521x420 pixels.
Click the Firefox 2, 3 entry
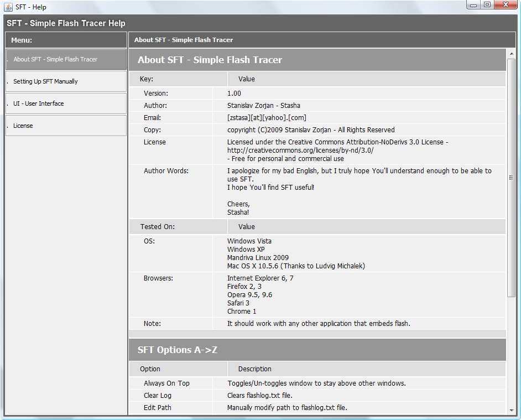tap(244, 286)
